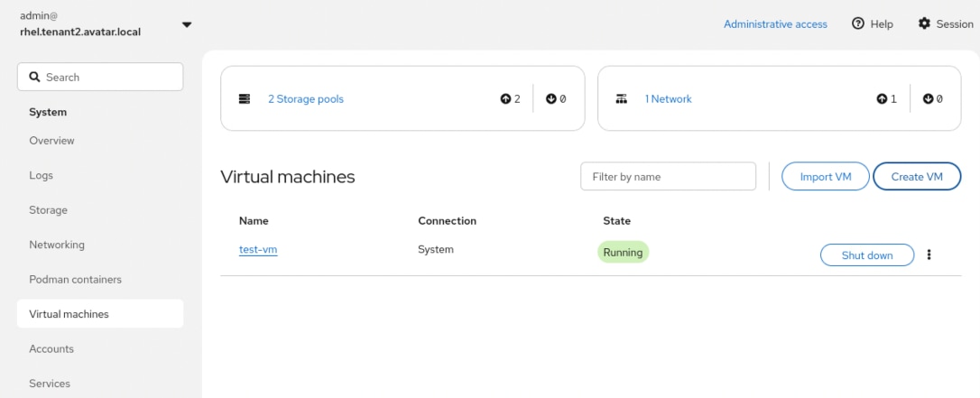This screenshot has width=980, height=398.
Task: Shut down the test-vm machine
Action: tap(867, 255)
